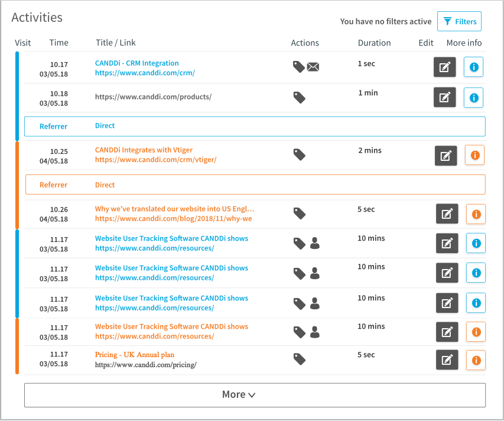
Task: Click the Visit column header
Action: pyautogui.click(x=23, y=43)
